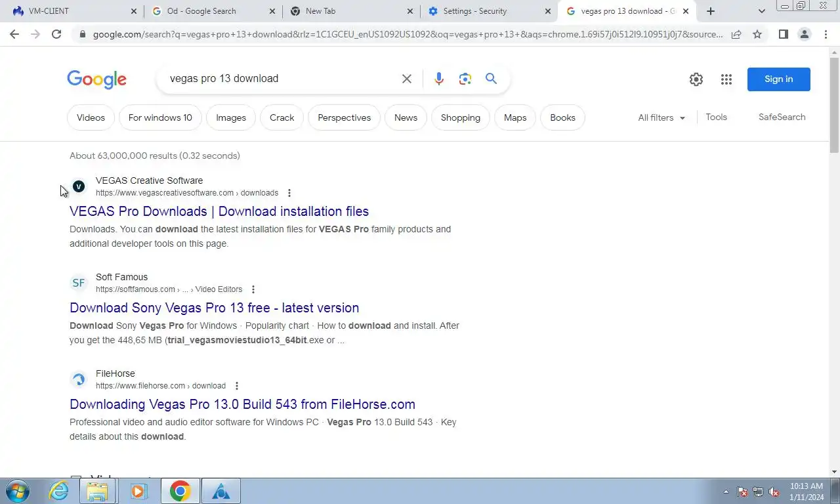Click the browser address bar URL

[x=407, y=34]
